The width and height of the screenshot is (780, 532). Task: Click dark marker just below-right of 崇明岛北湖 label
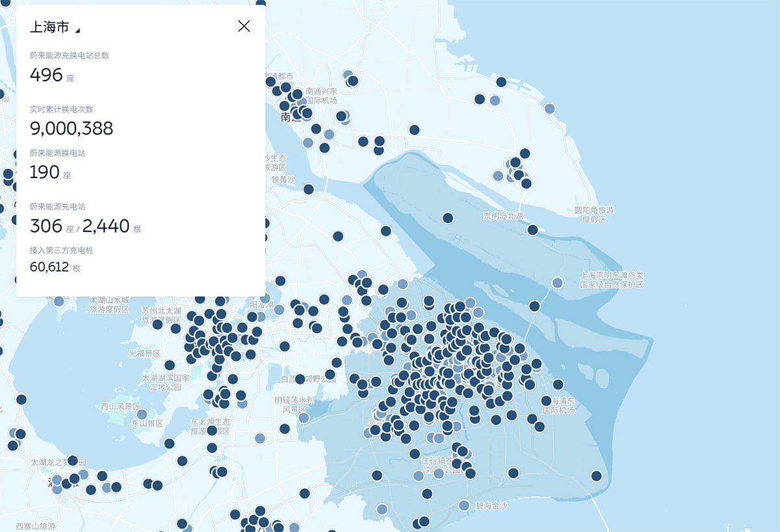(x=532, y=229)
